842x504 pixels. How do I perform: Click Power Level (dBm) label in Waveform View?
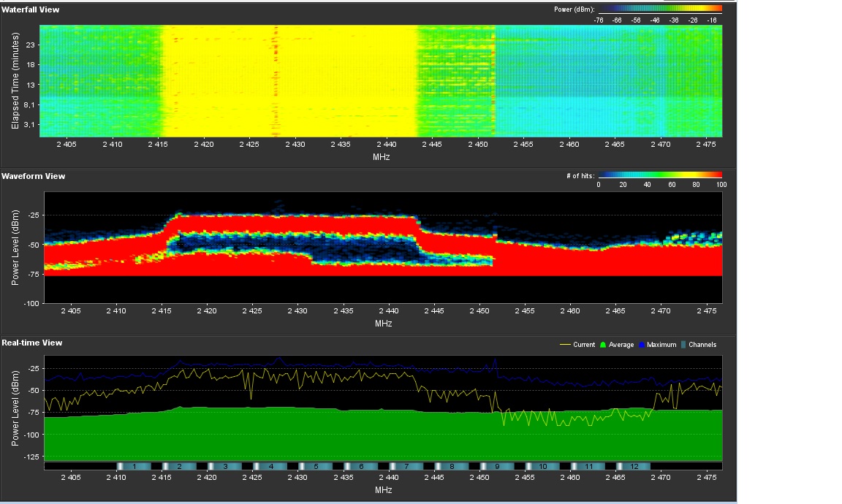click(x=15, y=248)
